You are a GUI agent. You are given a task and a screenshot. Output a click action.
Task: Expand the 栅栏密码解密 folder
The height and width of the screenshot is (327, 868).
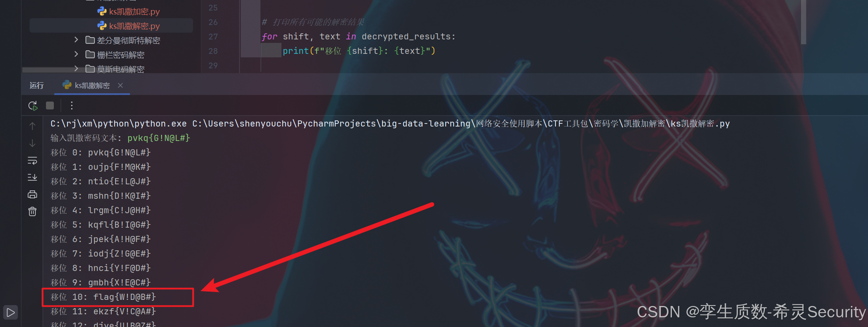[x=76, y=54]
